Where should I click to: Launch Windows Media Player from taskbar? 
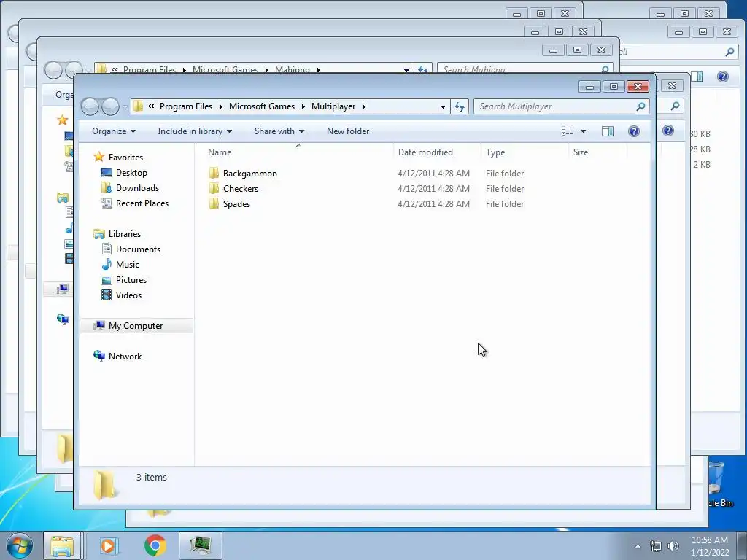tap(108, 545)
